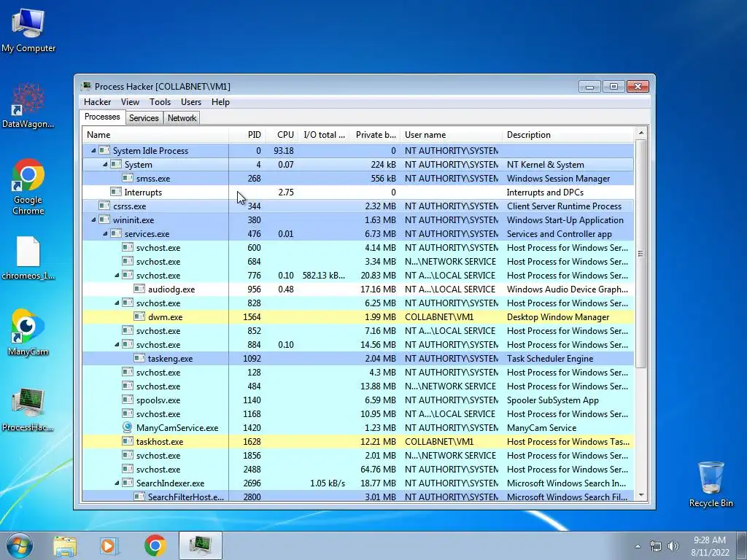Sort by Private bytes column header

pyautogui.click(x=375, y=135)
